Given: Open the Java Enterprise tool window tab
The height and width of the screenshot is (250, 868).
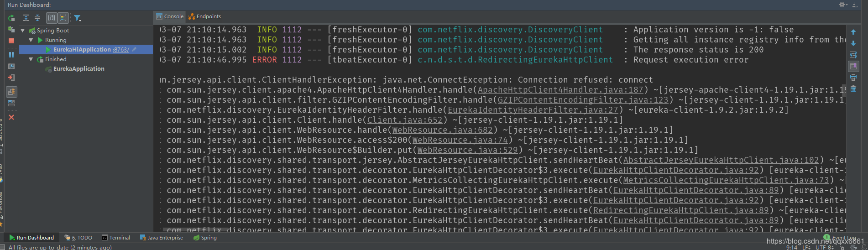Looking at the screenshot, I should [162, 238].
